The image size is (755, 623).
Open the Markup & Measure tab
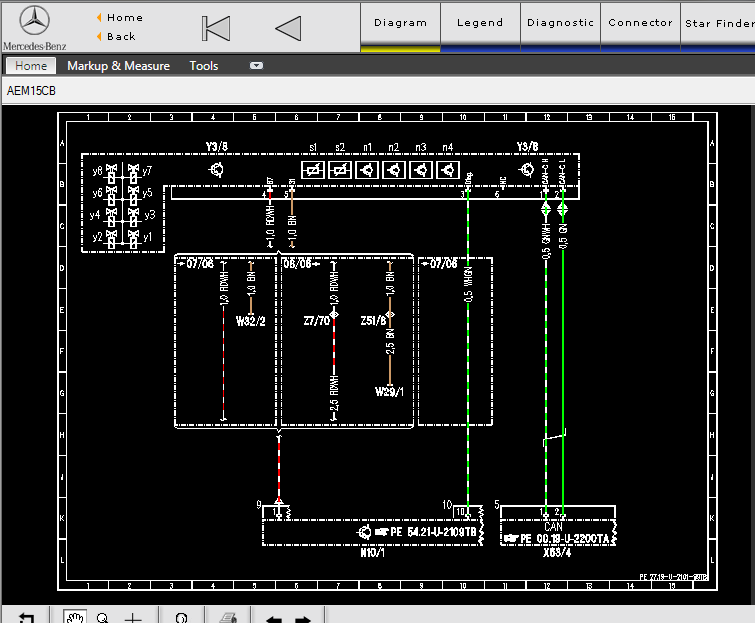118,66
